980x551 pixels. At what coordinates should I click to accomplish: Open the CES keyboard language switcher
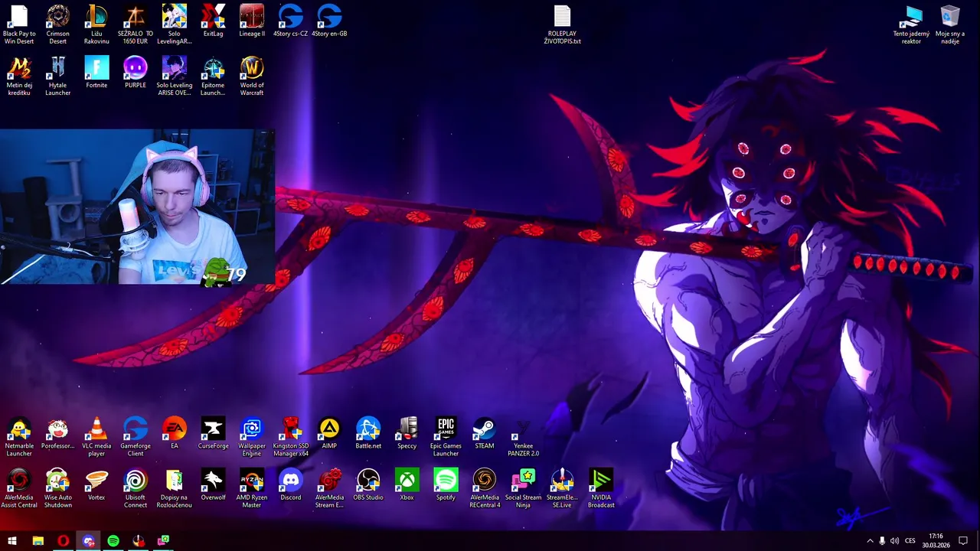(x=910, y=541)
